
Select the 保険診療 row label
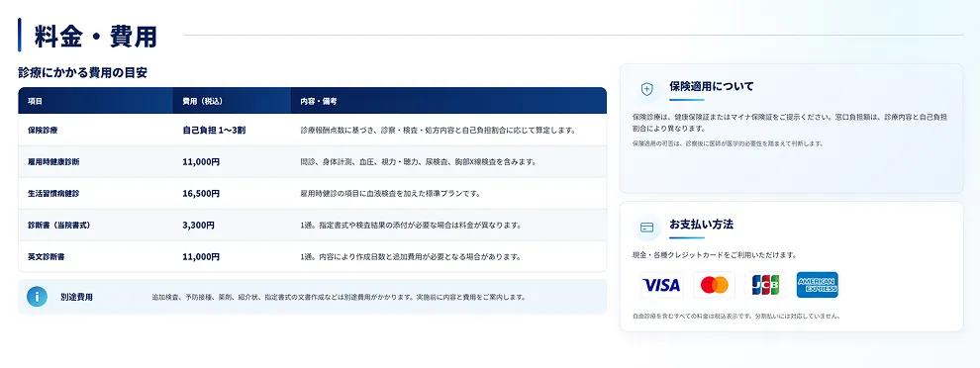43,130
